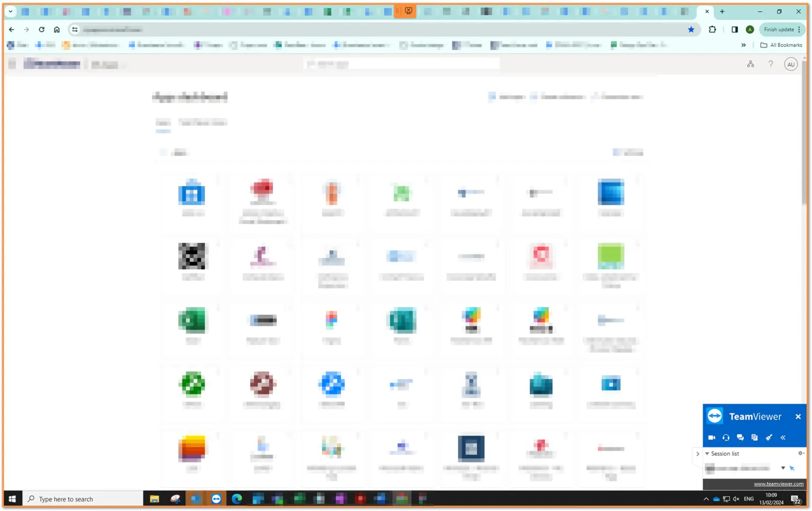Image resolution: width=812 pixels, height=511 pixels.
Task: Open the help question mark
Action: point(771,64)
